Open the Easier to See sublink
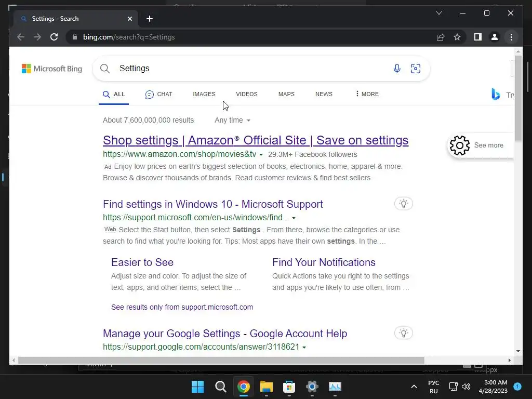The width and height of the screenshot is (532, 399). point(142,262)
